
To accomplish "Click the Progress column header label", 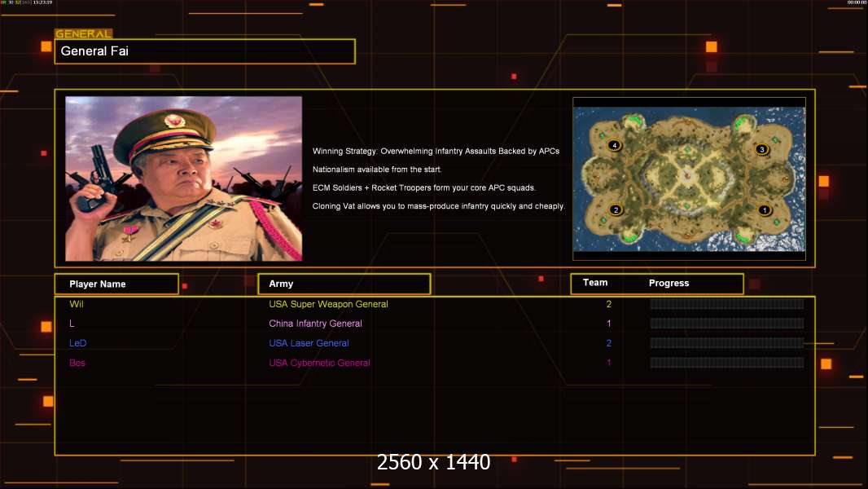I will point(669,283).
